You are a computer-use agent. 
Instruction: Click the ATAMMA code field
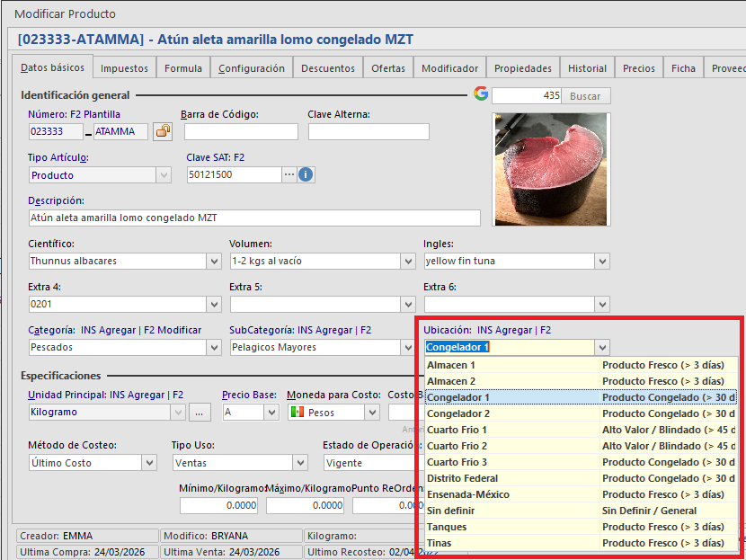click(120, 132)
